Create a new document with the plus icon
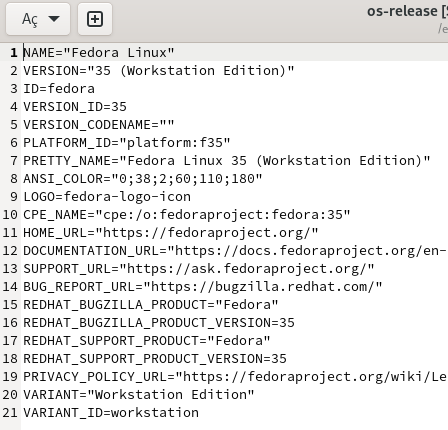 pyautogui.click(x=95, y=19)
